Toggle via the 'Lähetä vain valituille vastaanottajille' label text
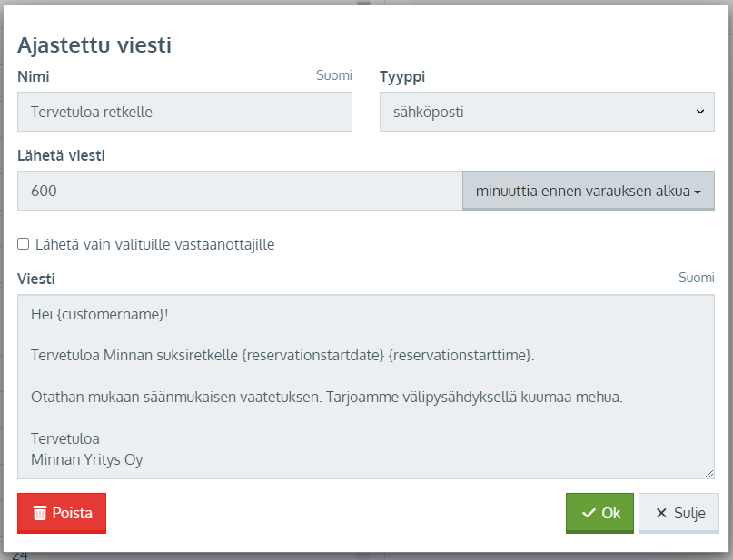Image resolution: width=733 pixels, height=560 pixels. click(154, 244)
